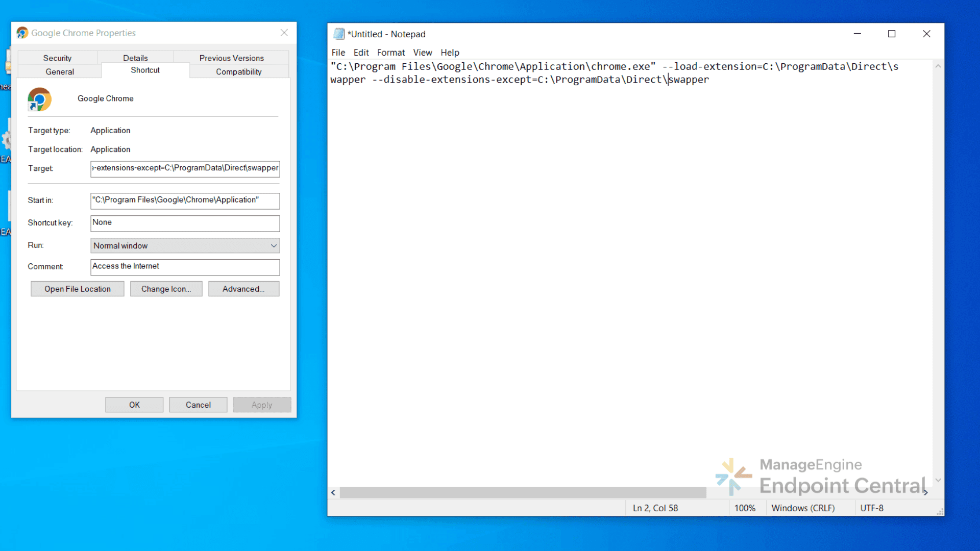Click the Notepad icon in title bar
The width and height of the screenshot is (980, 551).
pyautogui.click(x=339, y=34)
